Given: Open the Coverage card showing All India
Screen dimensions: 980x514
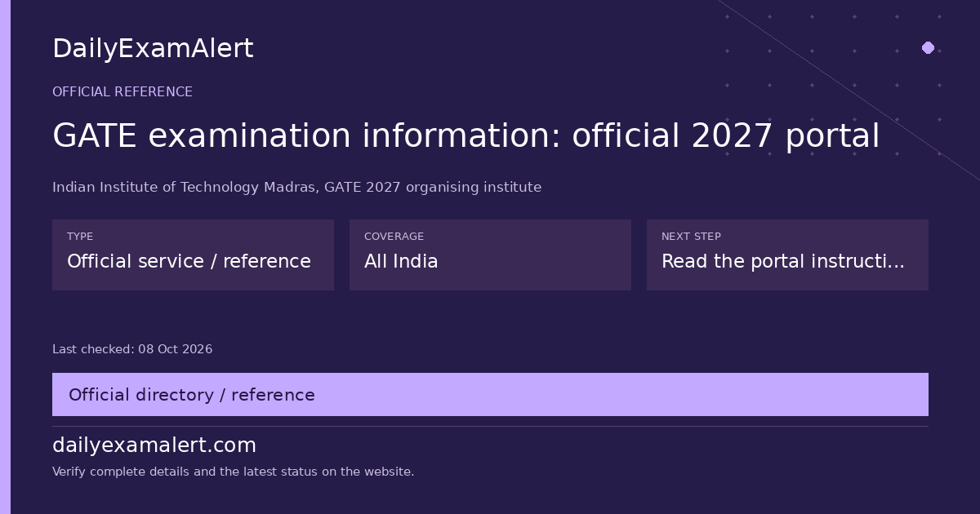Looking at the screenshot, I should (490, 255).
